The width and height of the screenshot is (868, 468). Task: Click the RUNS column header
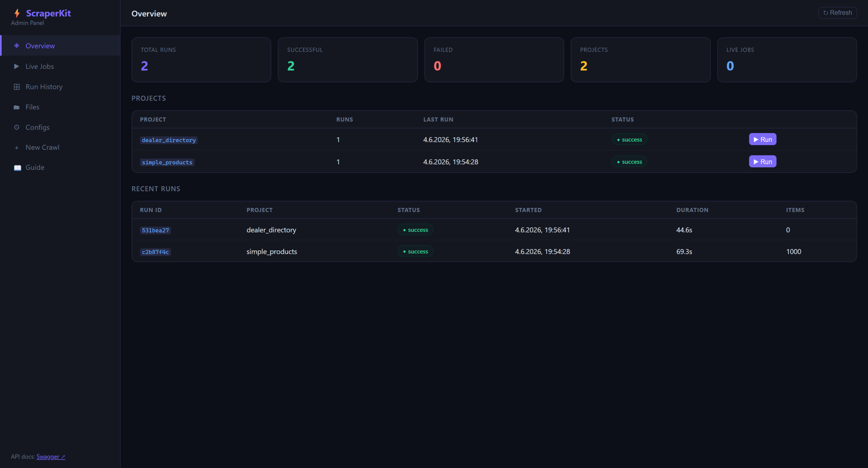point(344,119)
